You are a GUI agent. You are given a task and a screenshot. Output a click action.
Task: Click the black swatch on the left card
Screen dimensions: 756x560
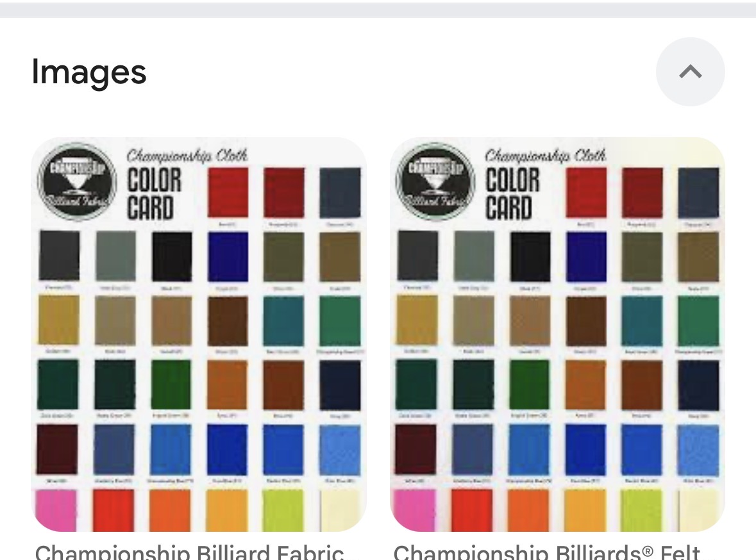(172, 256)
